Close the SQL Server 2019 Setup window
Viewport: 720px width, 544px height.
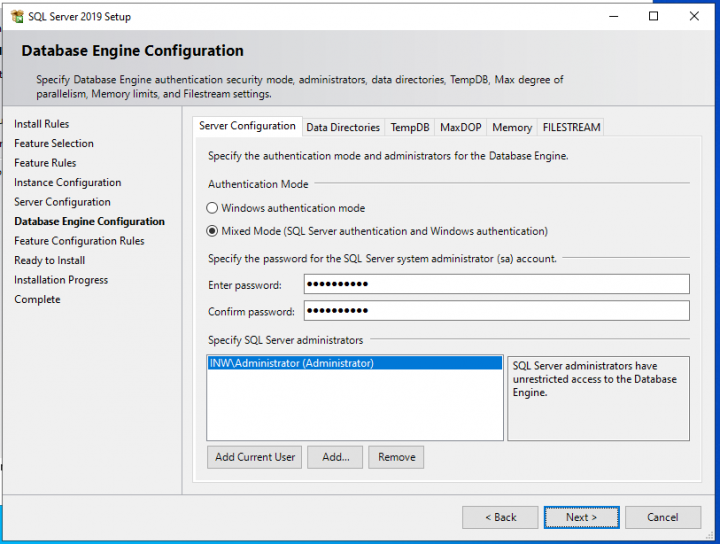click(x=694, y=17)
